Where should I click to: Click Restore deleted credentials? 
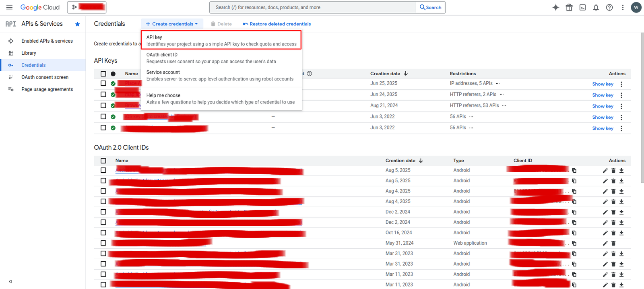click(x=277, y=24)
